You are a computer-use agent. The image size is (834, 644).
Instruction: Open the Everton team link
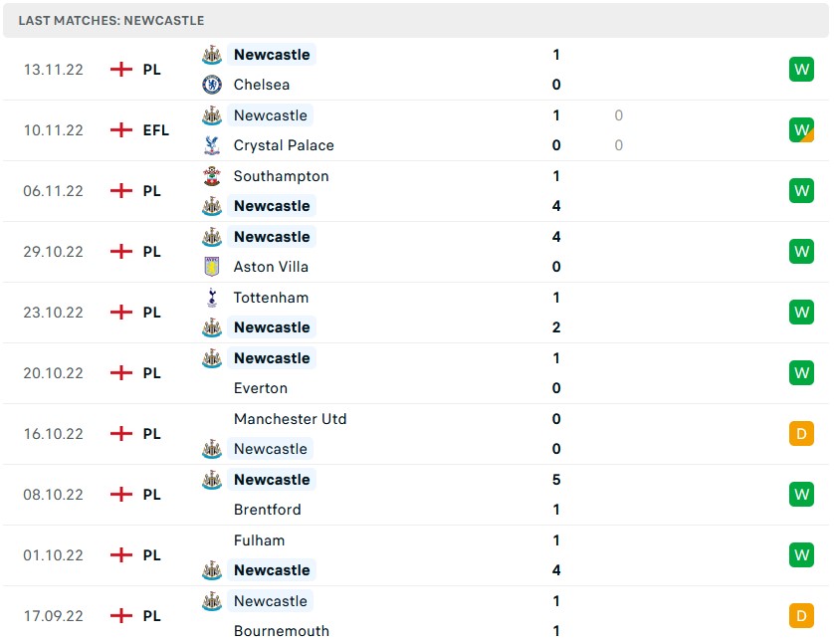(260, 388)
